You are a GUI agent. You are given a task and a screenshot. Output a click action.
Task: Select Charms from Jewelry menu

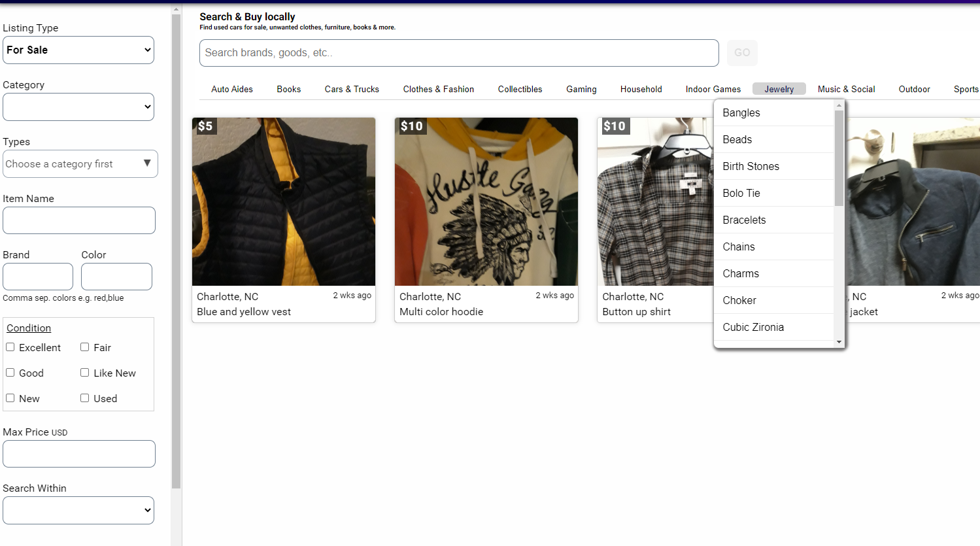(774, 274)
